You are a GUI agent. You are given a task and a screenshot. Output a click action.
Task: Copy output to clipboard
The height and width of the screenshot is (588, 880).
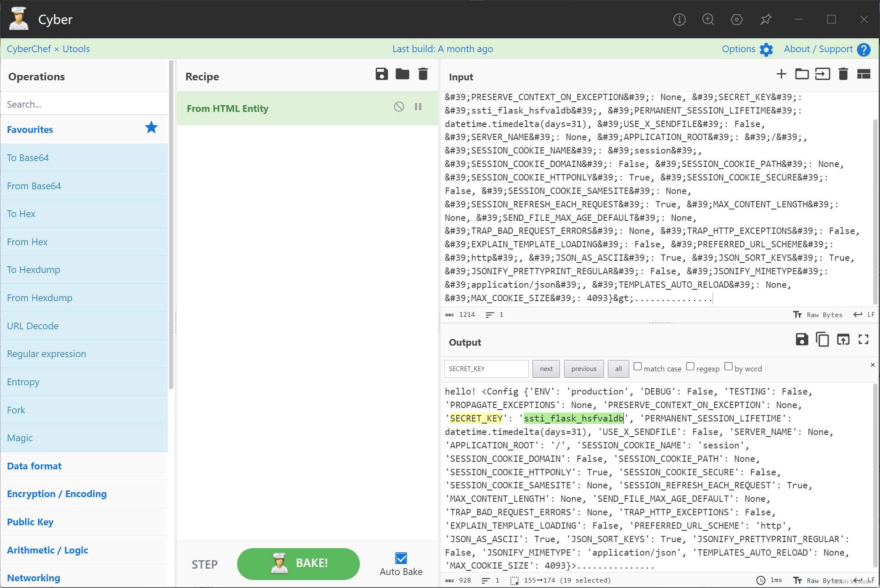[822, 339]
